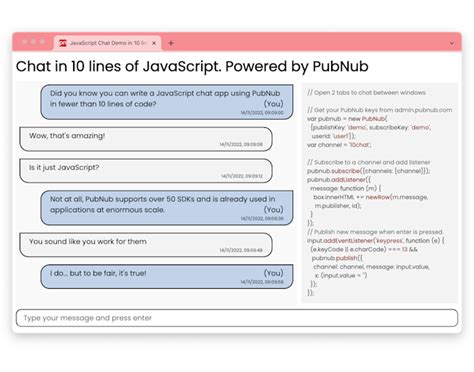This screenshot has height=372, width=474.
Task: Close the JavaScript Chat Demo tab
Action: point(154,43)
